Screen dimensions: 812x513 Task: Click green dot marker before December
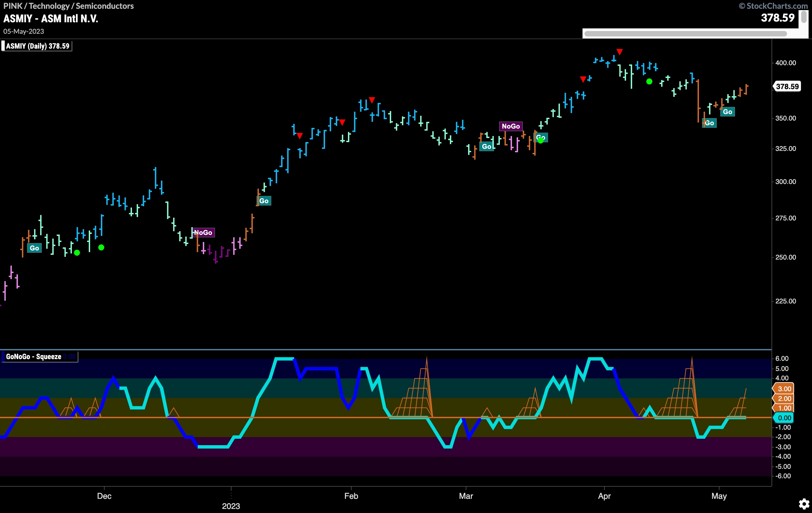[101, 247]
